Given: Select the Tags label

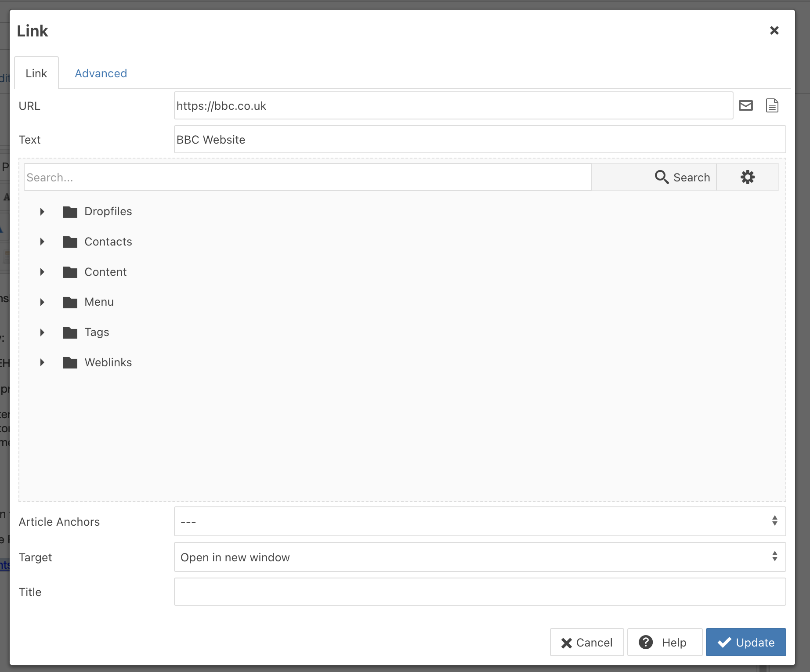Looking at the screenshot, I should (x=97, y=332).
